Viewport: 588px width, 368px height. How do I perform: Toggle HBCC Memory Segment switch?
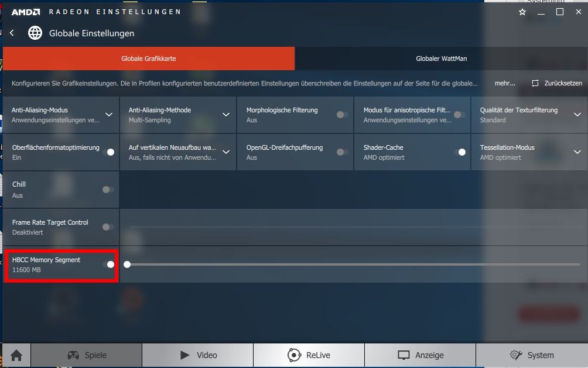tap(108, 264)
